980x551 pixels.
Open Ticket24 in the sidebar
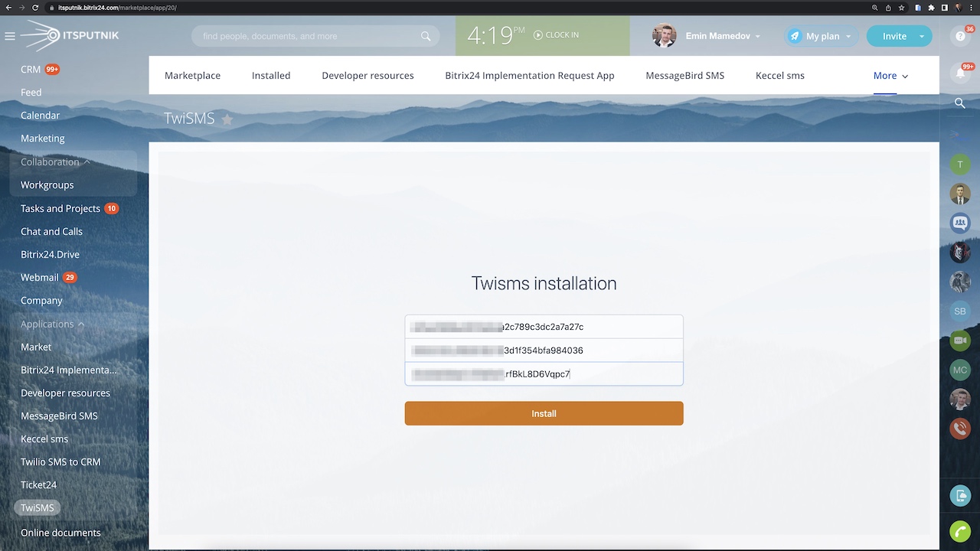point(39,485)
